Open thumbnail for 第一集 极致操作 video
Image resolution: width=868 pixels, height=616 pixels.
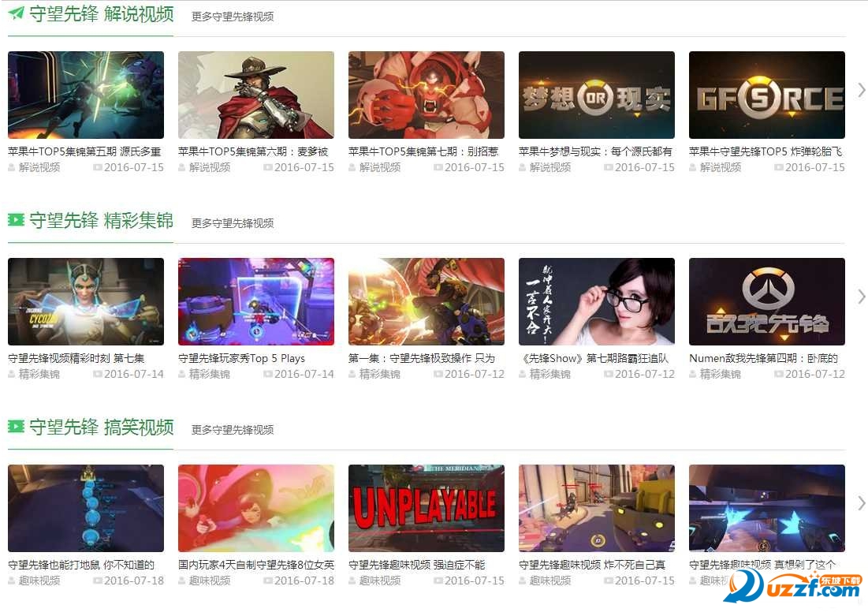point(427,301)
